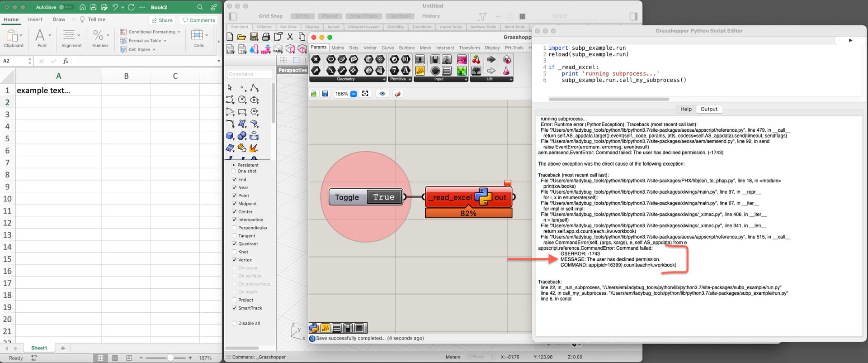Turn on the Excel AutoSave switch
Screen dimensions: 868x363
click(x=66, y=7)
